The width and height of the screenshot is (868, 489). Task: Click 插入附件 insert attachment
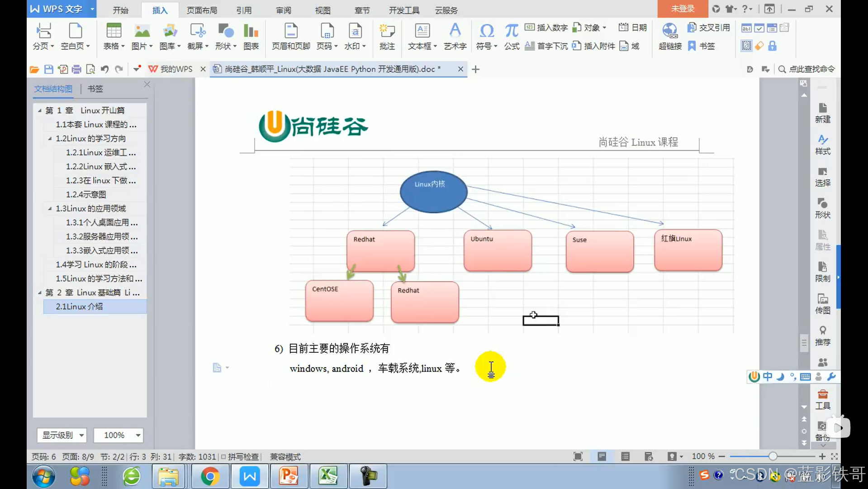593,46
